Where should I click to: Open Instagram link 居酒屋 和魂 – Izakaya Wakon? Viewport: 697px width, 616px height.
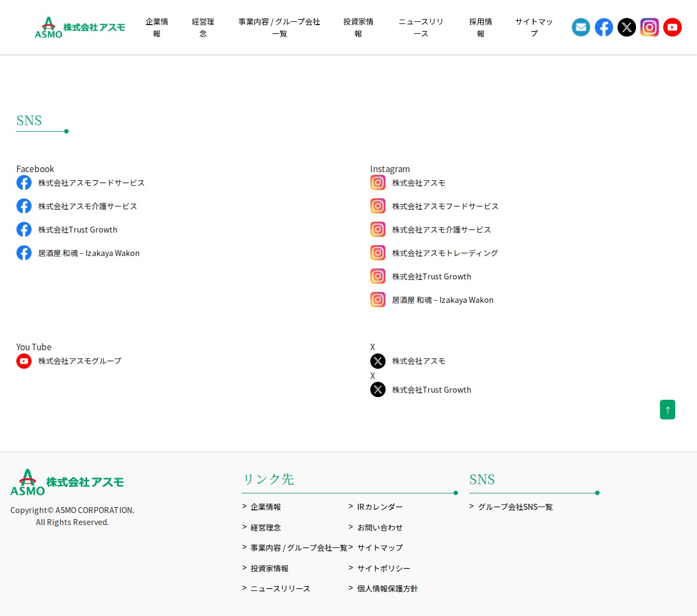coord(443,300)
